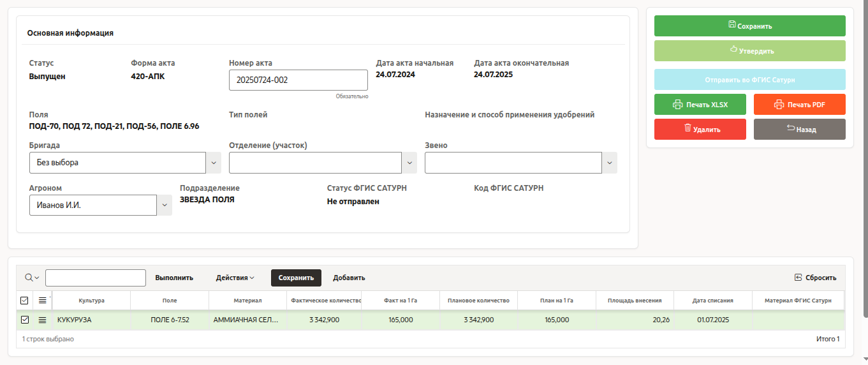Click the Номер акта input field
The width and height of the screenshot is (868, 365).
point(298,80)
